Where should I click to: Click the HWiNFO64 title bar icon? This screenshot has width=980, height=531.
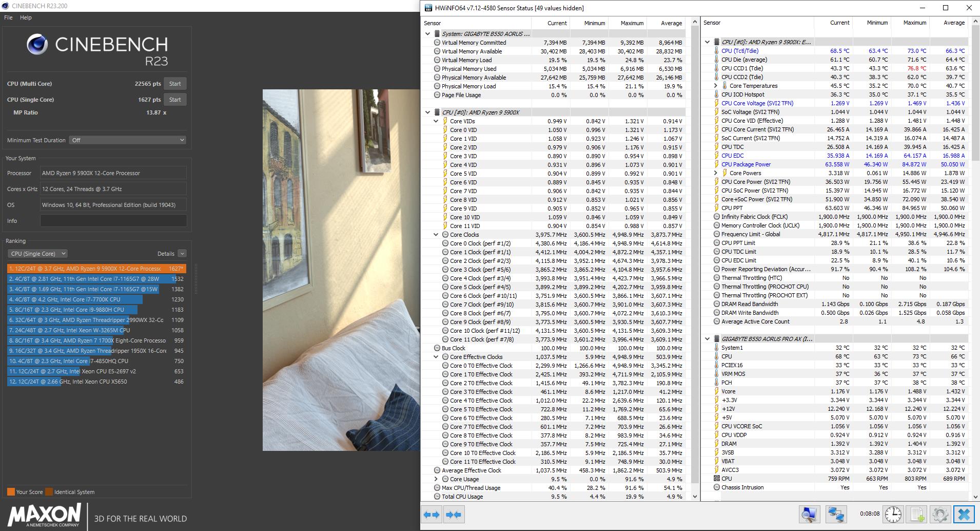(x=427, y=8)
